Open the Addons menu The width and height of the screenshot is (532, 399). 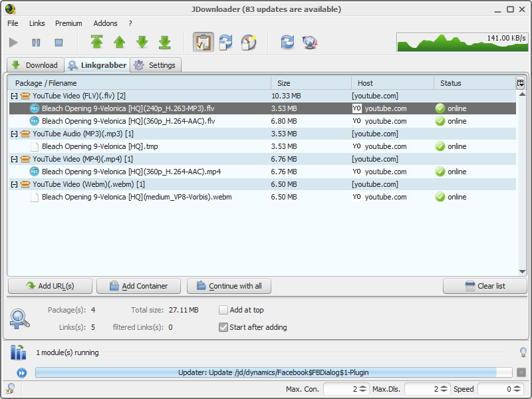[106, 23]
